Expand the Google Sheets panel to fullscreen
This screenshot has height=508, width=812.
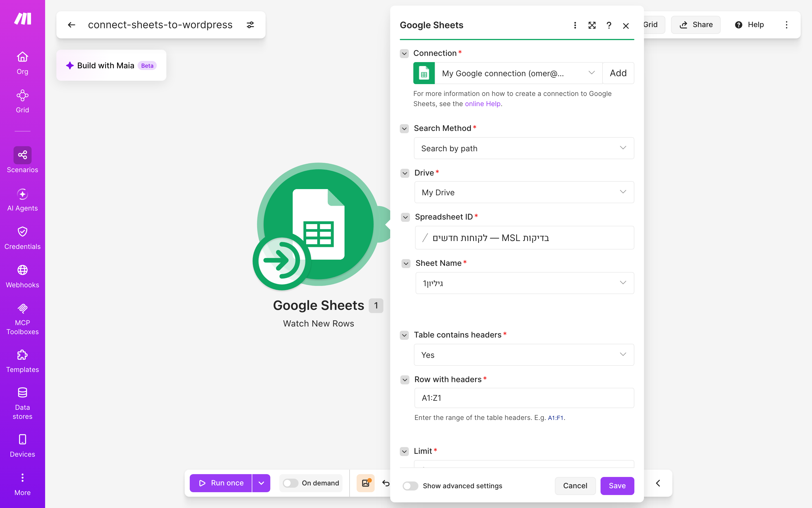[x=592, y=25]
